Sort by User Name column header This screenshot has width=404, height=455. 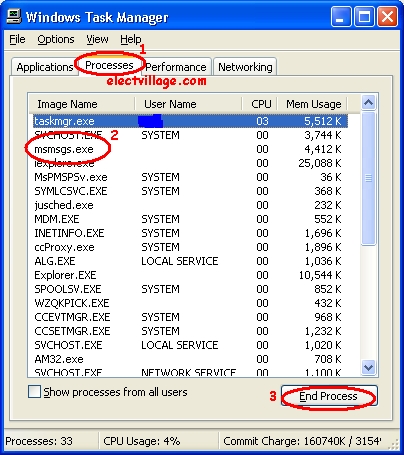pos(188,104)
